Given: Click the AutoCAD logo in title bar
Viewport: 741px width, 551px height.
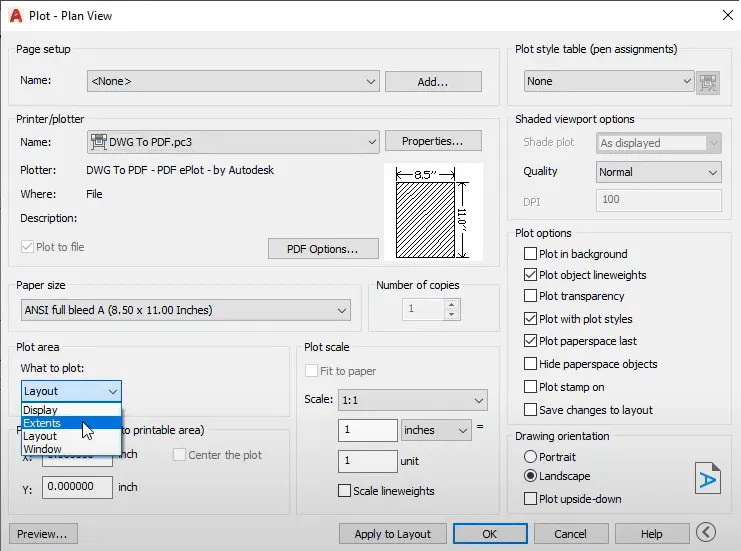Looking at the screenshot, I should (16, 16).
